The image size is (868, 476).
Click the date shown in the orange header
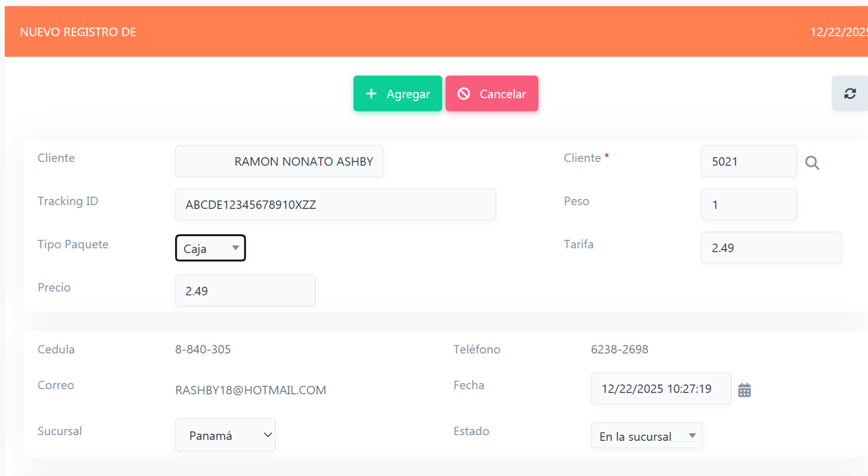point(838,32)
